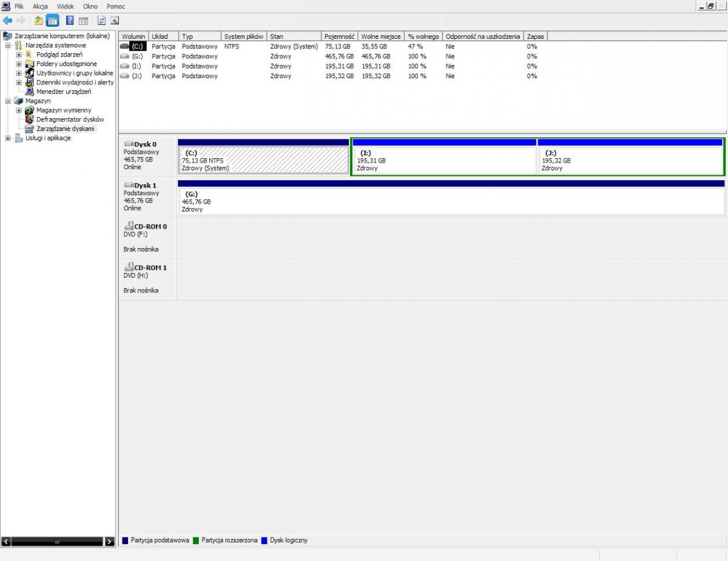Click the grayed forward arrow toolbar icon
The width and height of the screenshot is (728, 561).
tap(20, 21)
